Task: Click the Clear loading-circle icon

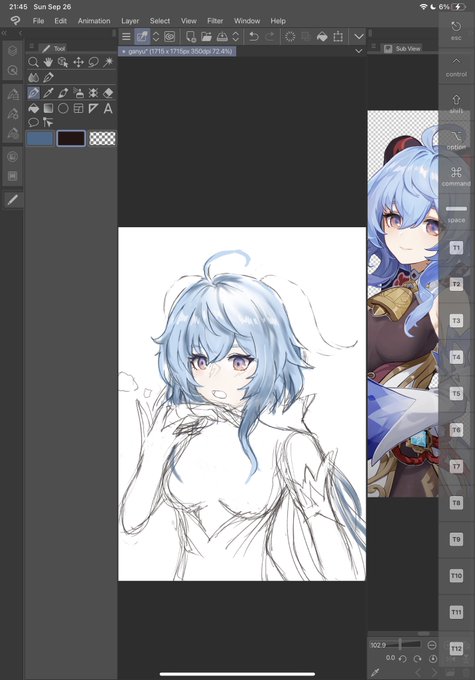Action: click(x=290, y=37)
